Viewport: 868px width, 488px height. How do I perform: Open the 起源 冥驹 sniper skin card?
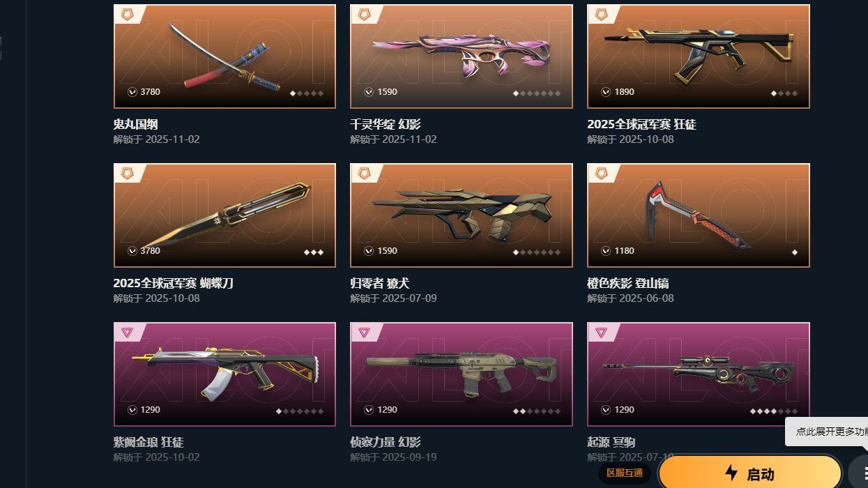(699, 374)
